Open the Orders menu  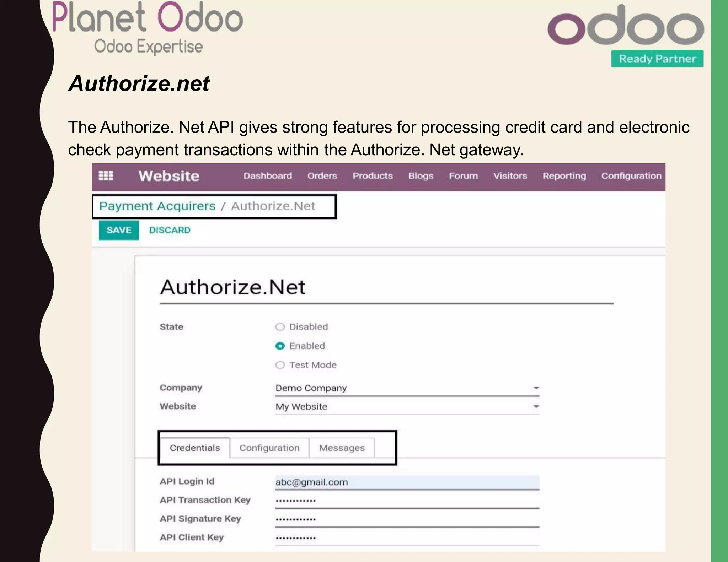pyautogui.click(x=322, y=176)
